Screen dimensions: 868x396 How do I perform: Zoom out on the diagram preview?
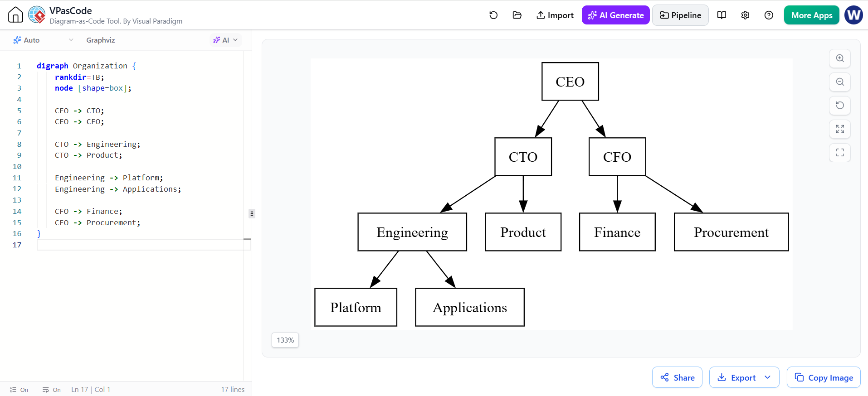pyautogui.click(x=840, y=82)
